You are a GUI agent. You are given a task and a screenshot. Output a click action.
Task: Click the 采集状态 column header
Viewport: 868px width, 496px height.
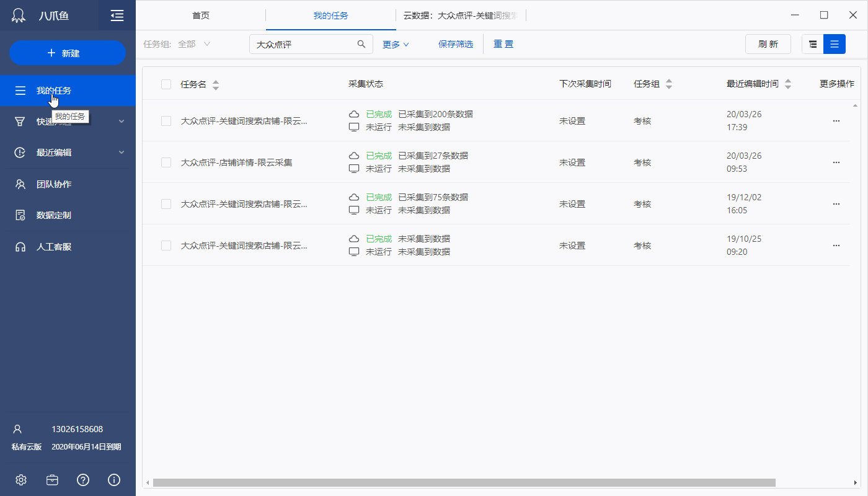366,84
